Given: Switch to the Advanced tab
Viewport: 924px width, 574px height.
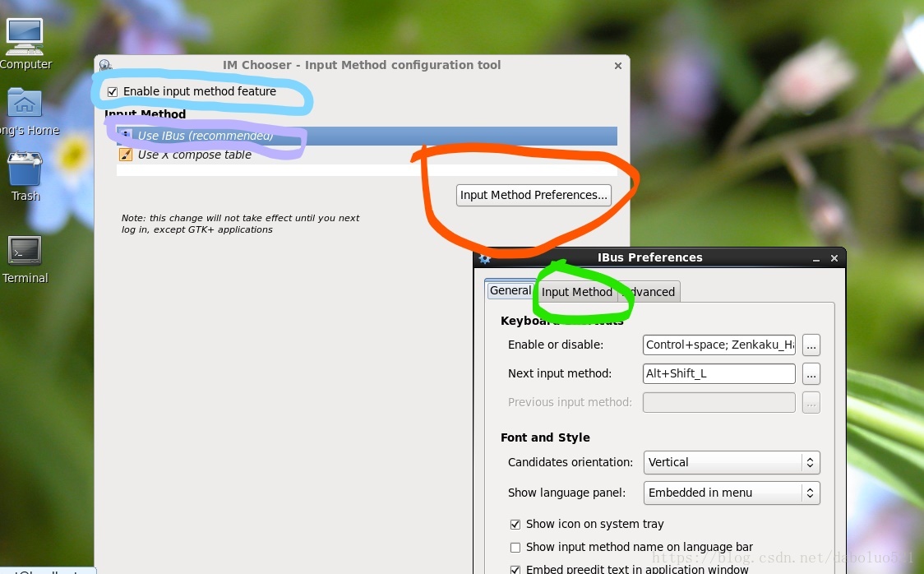Looking at the screenshot, I should (649, 292).
